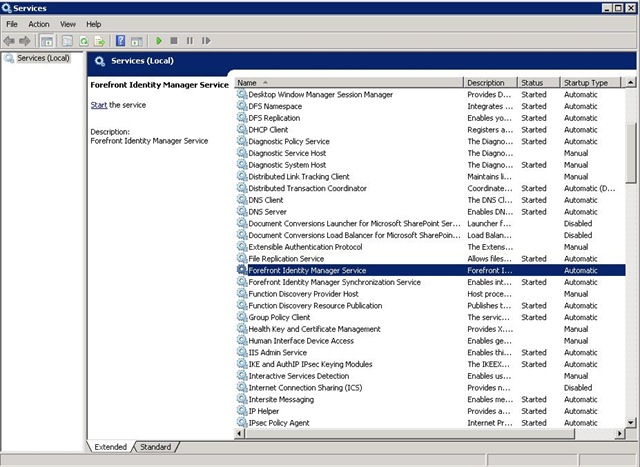Screen dimensions: 640x467
Task: Click the horizontal scrollbar thumb
Action: click(x=410, y=434)
